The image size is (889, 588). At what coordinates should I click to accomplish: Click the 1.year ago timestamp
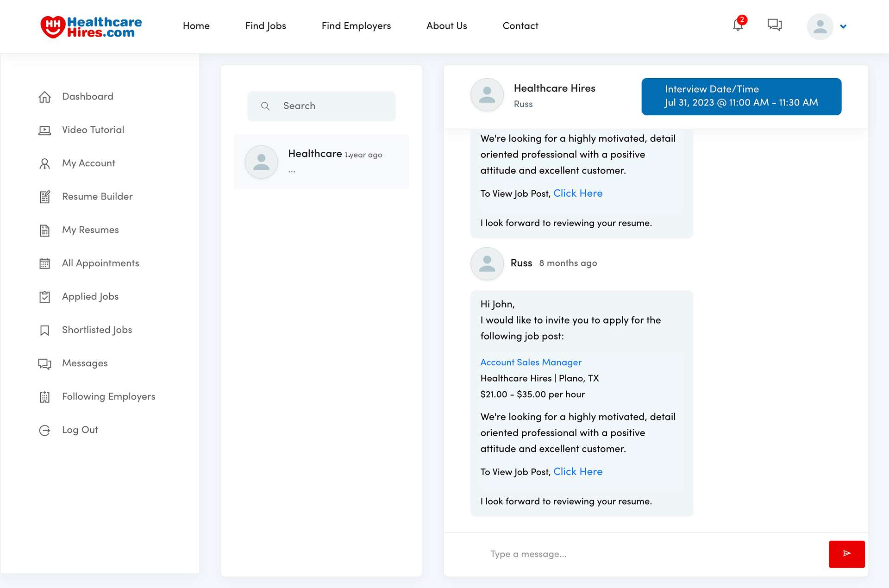(363, 155)
